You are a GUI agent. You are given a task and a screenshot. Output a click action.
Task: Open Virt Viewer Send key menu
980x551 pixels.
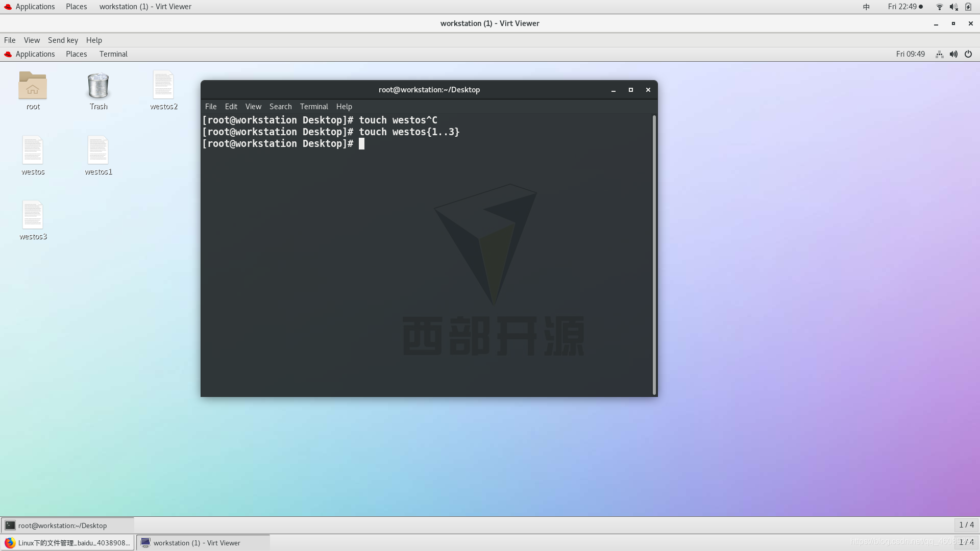point(63,40)
